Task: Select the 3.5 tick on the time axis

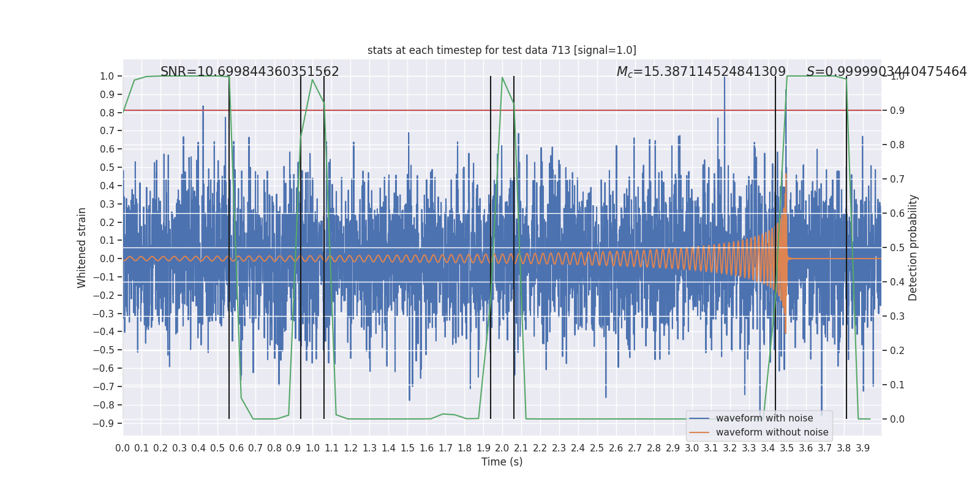Action: [x=786, y=448]
